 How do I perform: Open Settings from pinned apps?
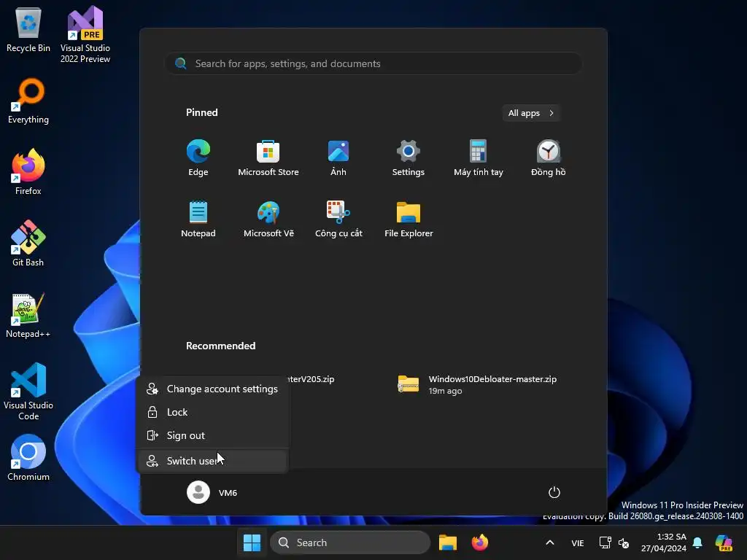tap(409, 157)
